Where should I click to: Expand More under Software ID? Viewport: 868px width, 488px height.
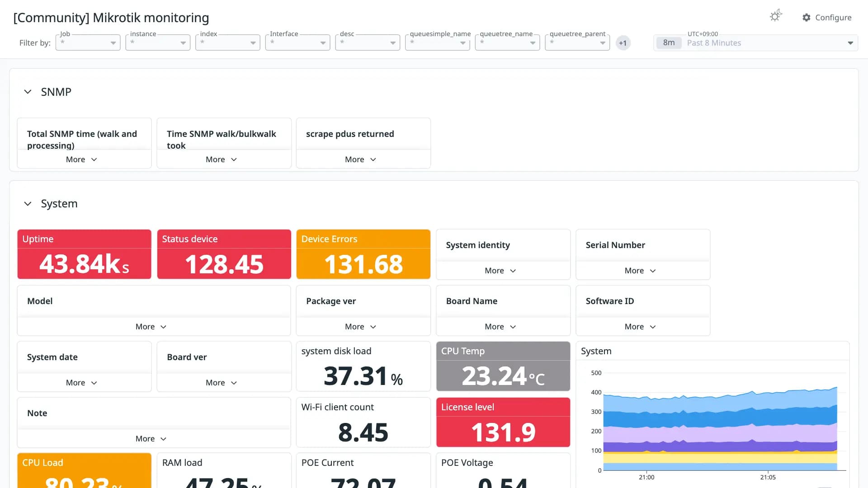point(640,327)
